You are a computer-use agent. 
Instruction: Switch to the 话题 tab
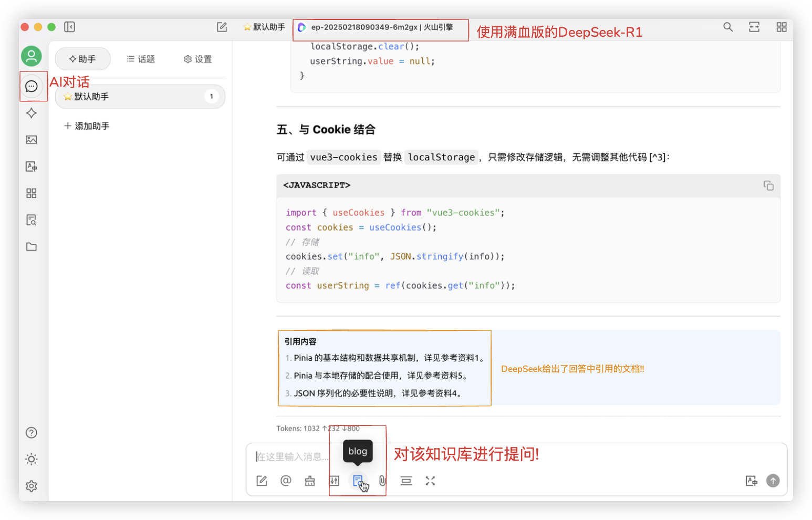tap(140, 59)
